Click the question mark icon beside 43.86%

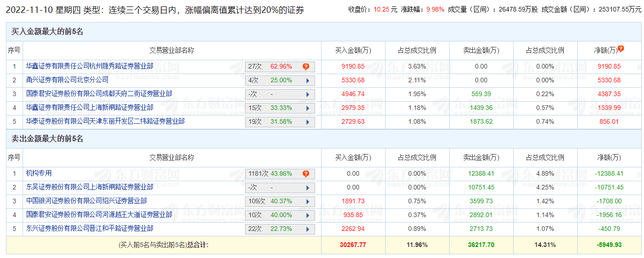tap(306, 174)
